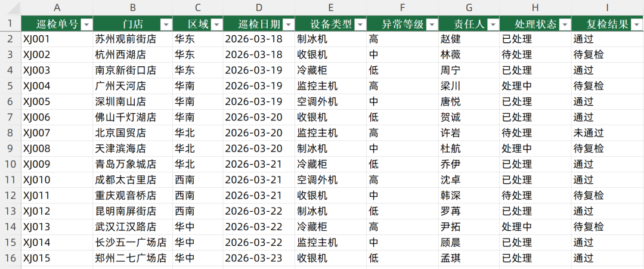Click the 未通过 cell in 复检结果
This screenshot has width=644, height=269.
[x=608, y=132]
